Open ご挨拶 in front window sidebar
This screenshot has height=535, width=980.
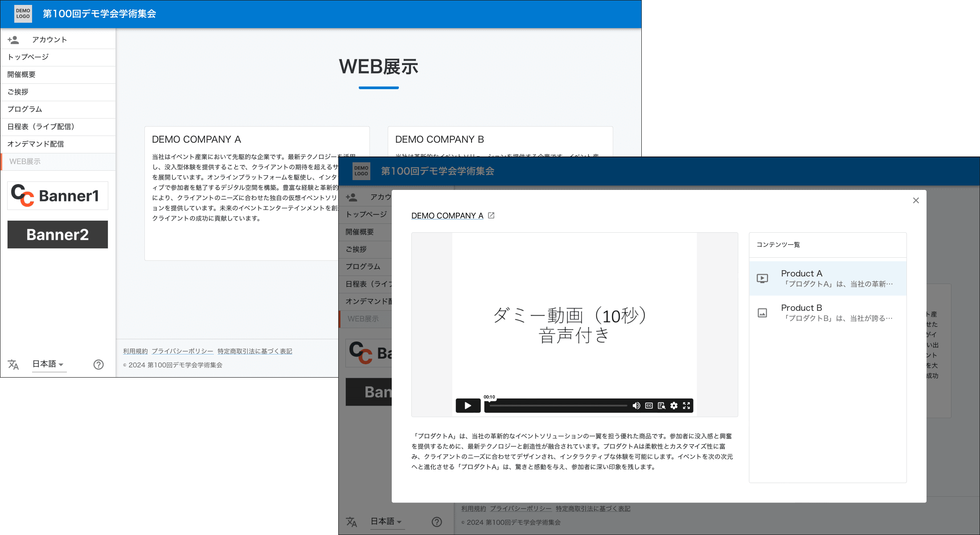pyautogui.click(x=365, y=249)
